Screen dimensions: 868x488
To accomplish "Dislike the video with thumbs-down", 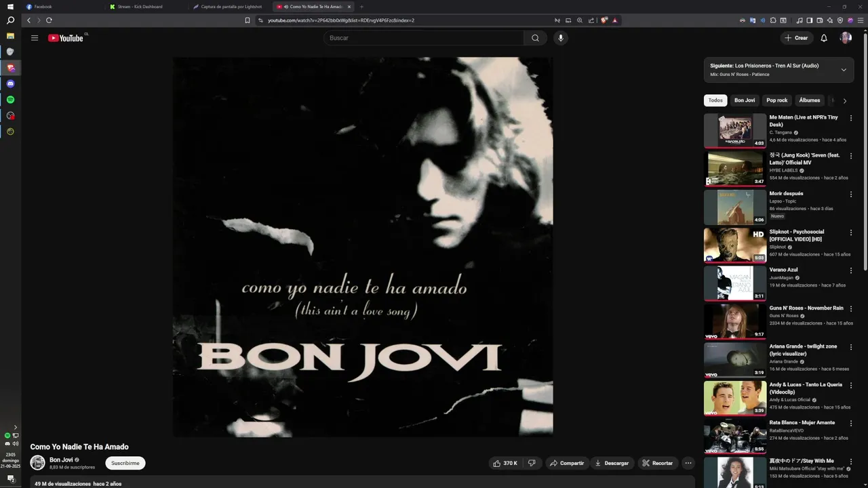I will [x=532, y=463].
